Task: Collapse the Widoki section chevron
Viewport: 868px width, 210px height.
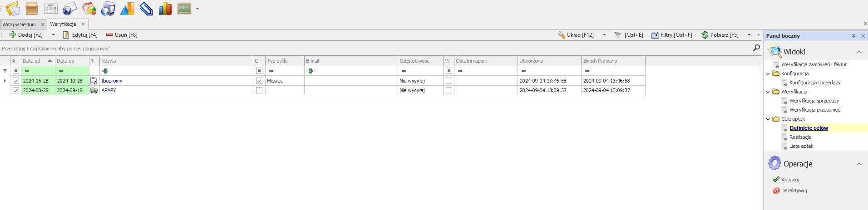Action: pyautogui.click(x=859, y=52)
